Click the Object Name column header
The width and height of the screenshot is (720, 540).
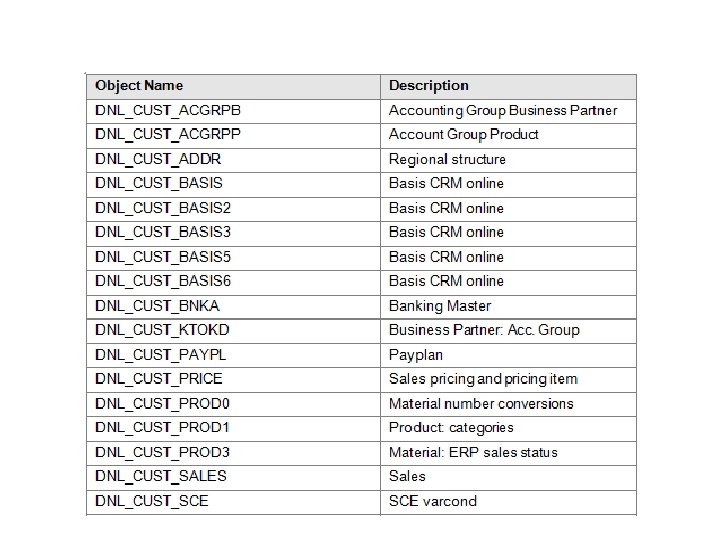click(x=139, y=86)
